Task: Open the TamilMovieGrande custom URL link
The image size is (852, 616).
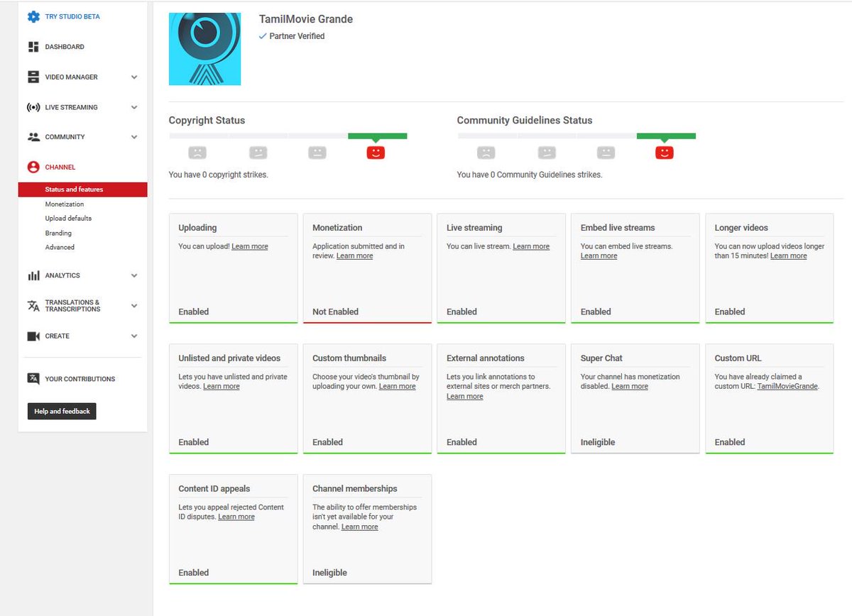Action: pos(787,386)
